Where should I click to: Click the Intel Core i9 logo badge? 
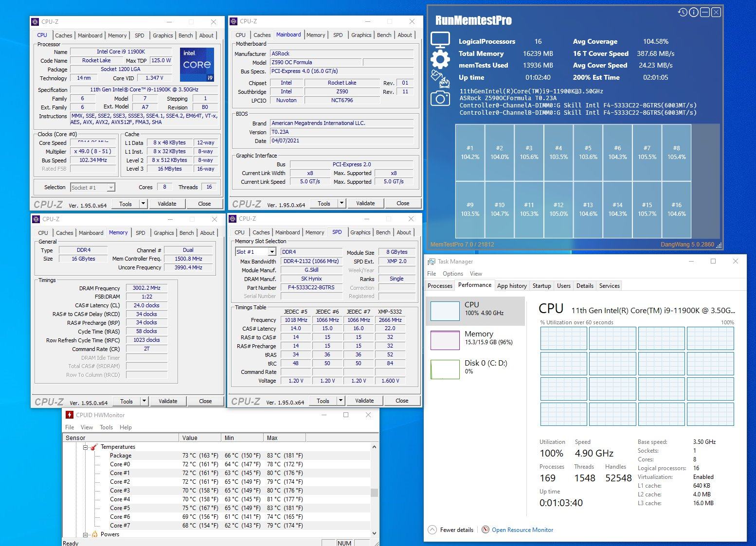coord(197,65)
